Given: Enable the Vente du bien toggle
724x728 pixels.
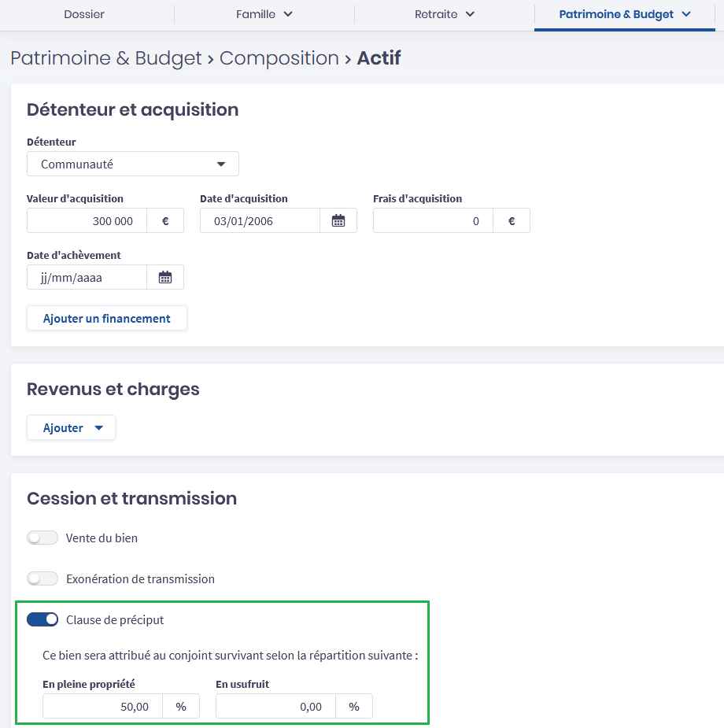Looking at the screenshot, I should pyautogui.click(x=42, y=538).
